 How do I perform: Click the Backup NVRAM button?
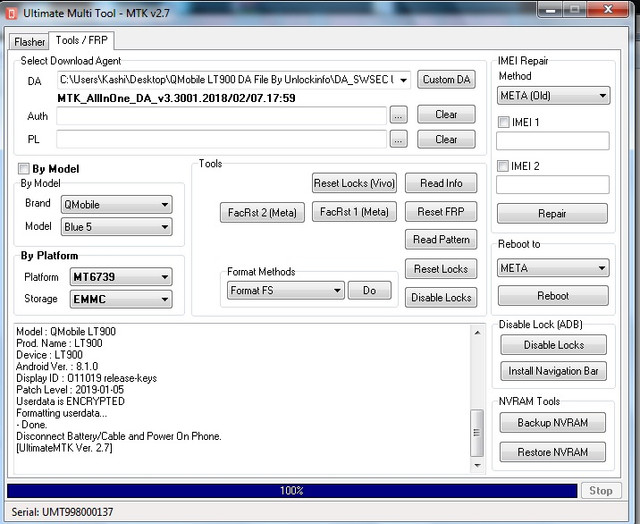[x=553, y=422]
